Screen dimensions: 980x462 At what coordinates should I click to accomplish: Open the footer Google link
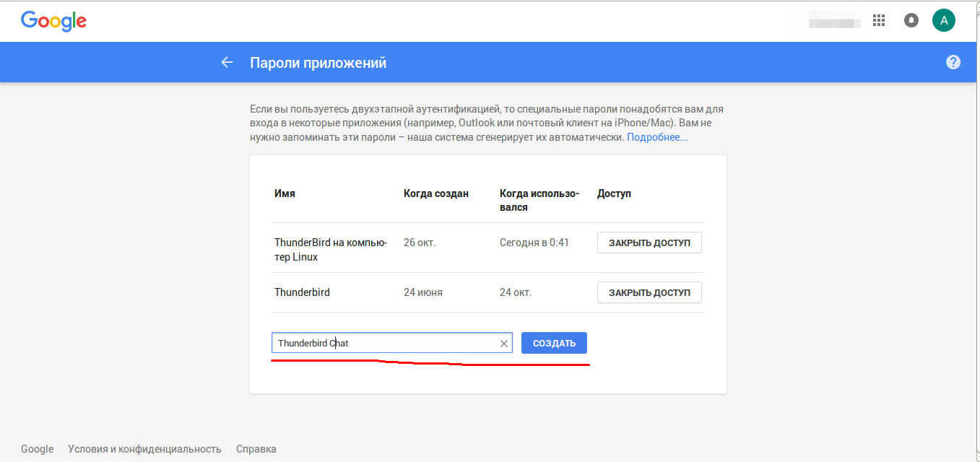[x=37, y=449]
